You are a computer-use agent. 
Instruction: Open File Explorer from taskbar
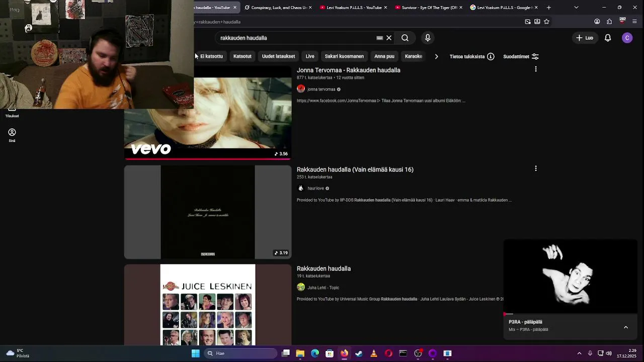coord(300,353)
